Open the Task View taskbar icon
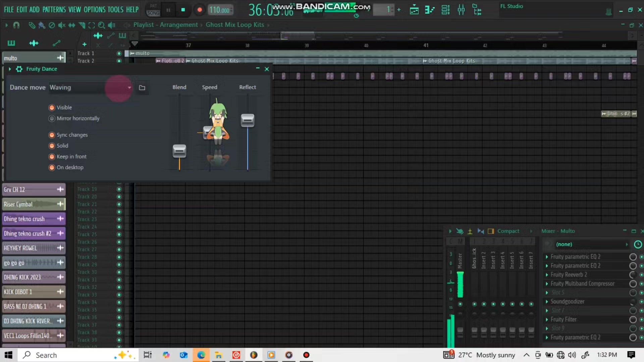 coord(148,355)
